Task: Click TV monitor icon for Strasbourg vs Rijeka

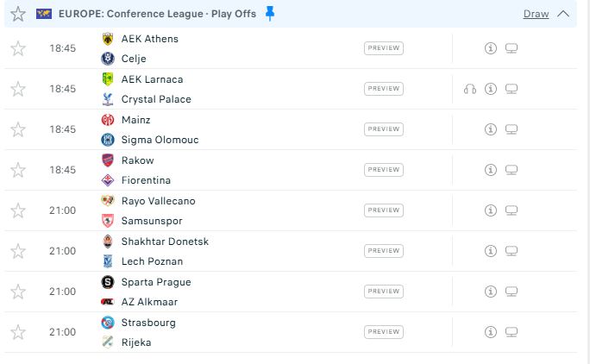Action: (512, 332)
